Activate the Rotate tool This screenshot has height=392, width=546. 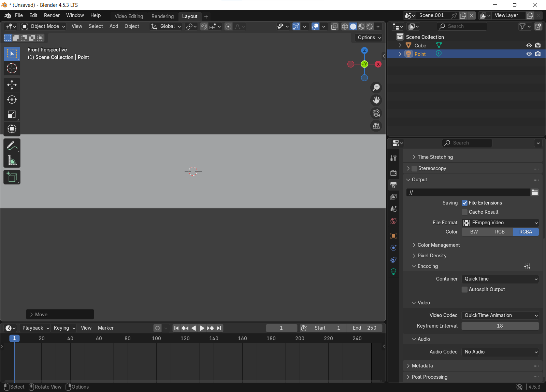click(12, 100)
